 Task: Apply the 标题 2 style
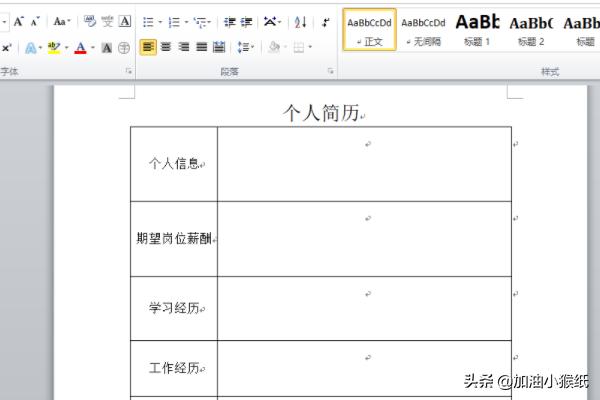tap(531, 29)
